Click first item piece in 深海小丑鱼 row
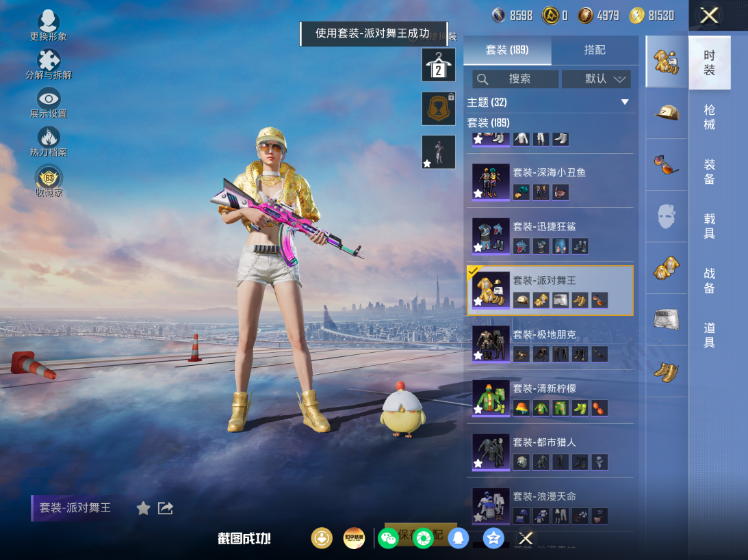Screen dimensions: 748x560 (521, 192)
